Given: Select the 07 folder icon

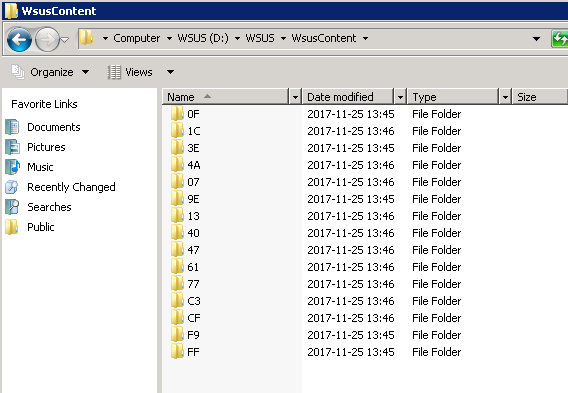Looking at the screenshot, I should (x=177, y=182).
